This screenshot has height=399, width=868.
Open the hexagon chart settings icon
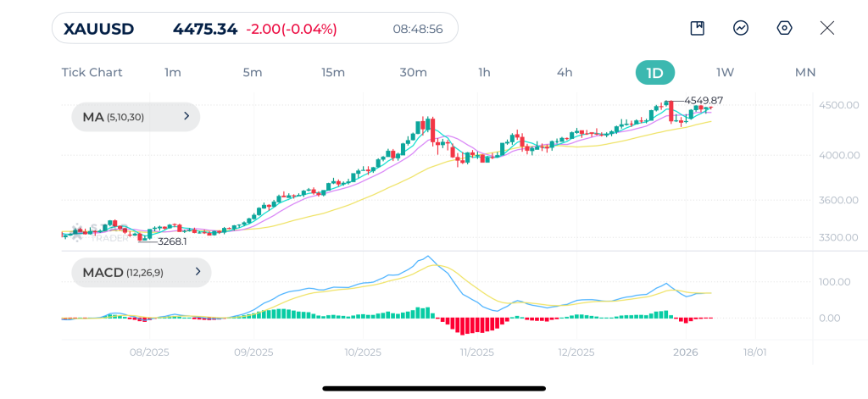(x=784, y=28)
